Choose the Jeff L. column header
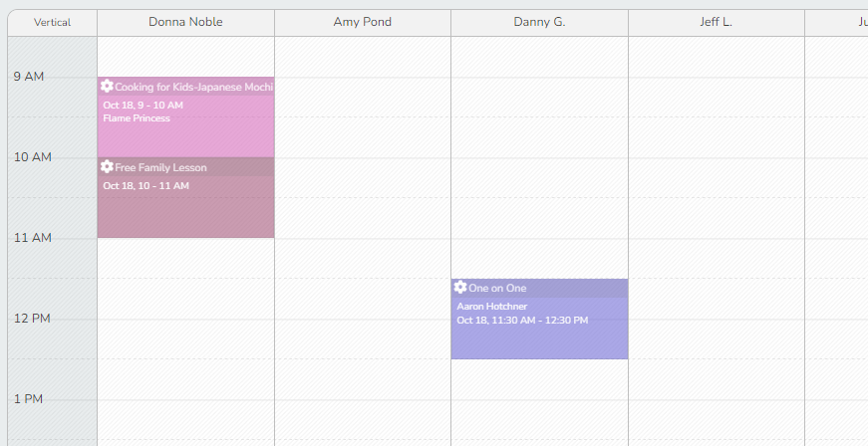 [716, 22]
